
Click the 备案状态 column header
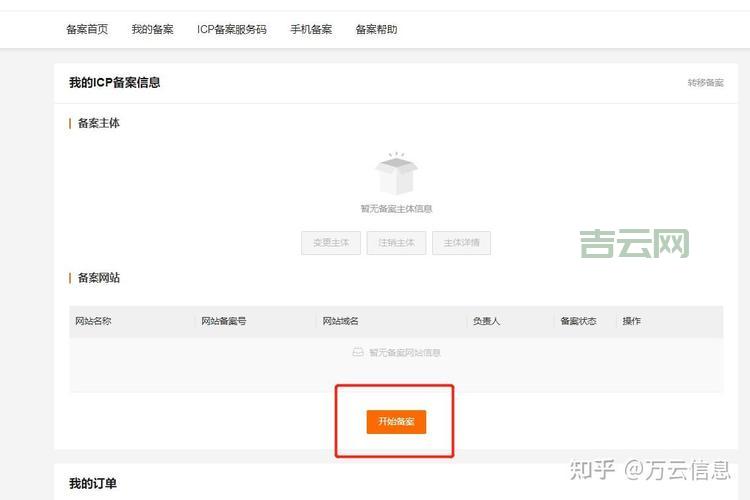point(578,321)
